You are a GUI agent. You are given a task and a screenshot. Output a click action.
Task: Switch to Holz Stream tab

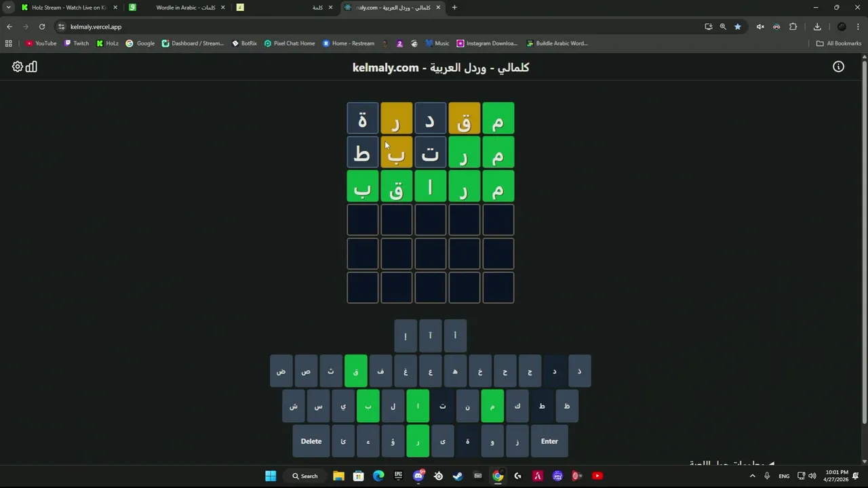68,7
